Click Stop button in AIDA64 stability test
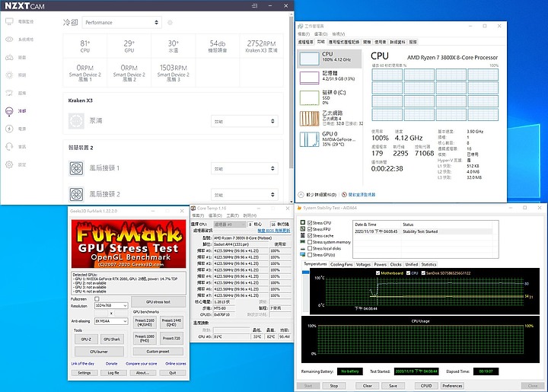 coord(334,386)
